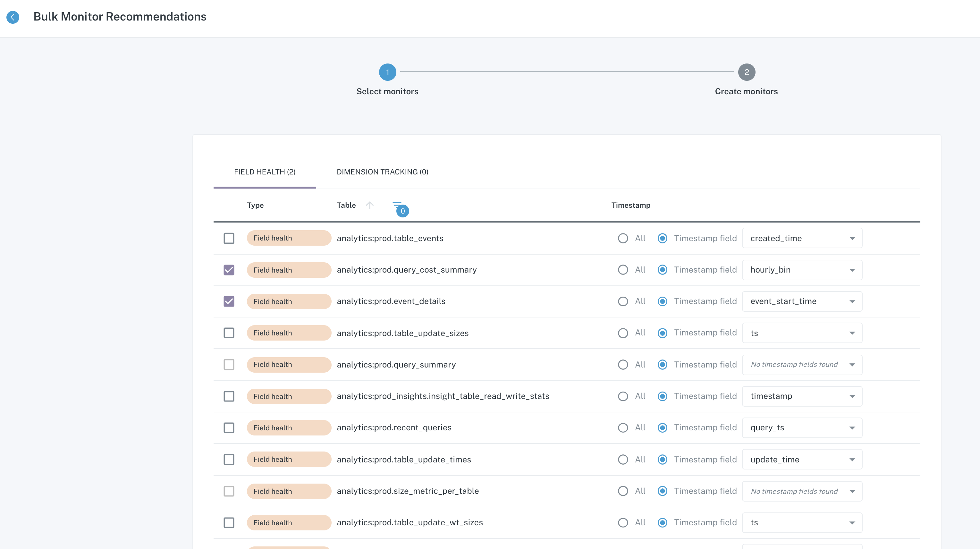Click analytics:prod_insights.insight_table_read_write_stats table name
The width and height of the screenshot is (980, 549).
[443, 396]
